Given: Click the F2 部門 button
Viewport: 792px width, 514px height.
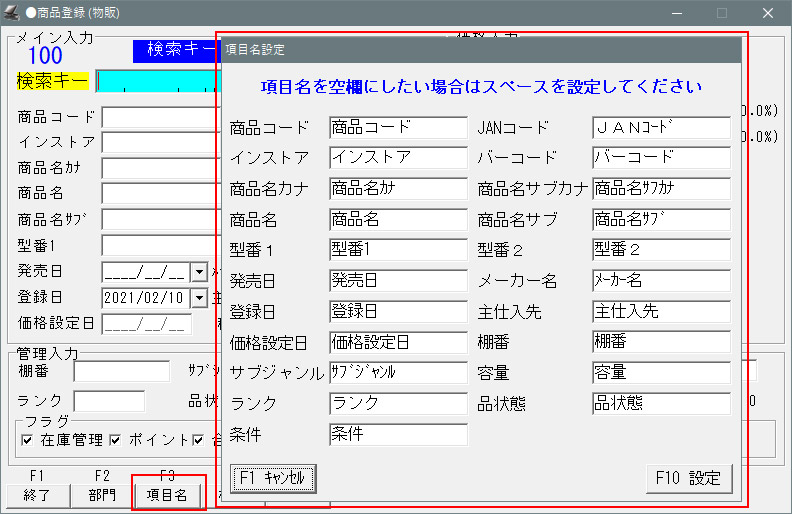Looking at the screenshot, I should [102, 495].
